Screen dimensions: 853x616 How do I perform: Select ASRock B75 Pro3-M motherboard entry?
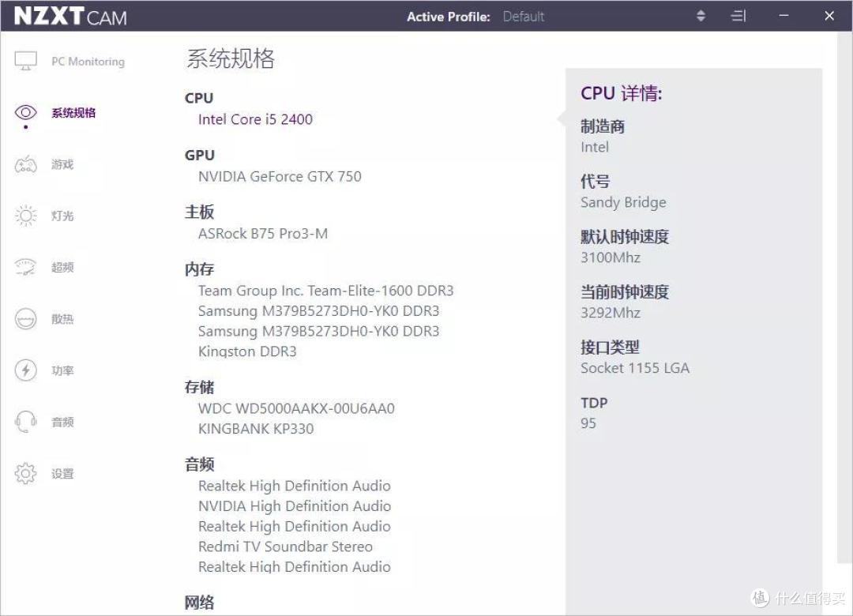(263, 234)
